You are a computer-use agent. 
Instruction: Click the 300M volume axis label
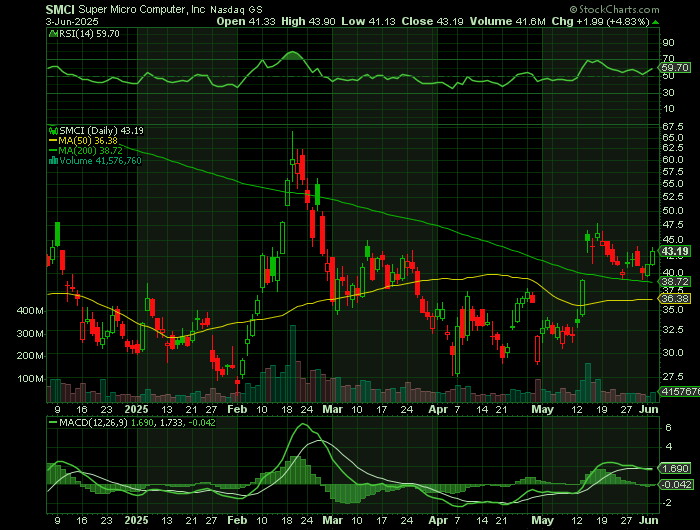[x=30, y=334]
